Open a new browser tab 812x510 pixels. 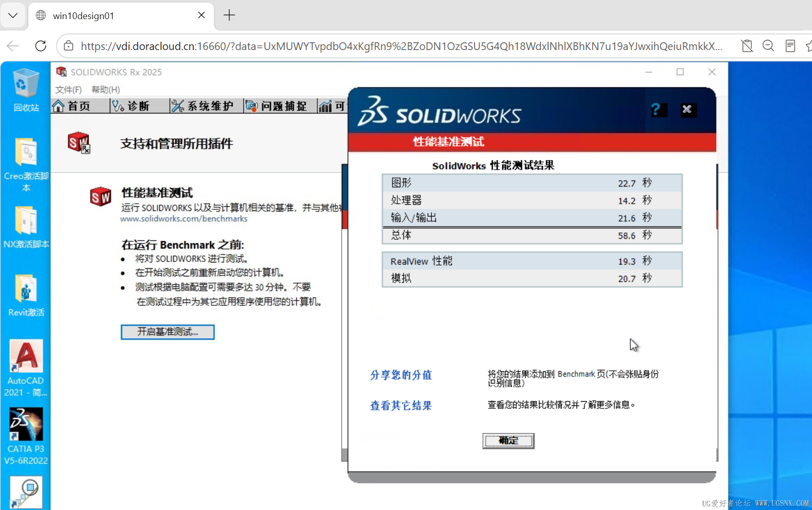[229, 15]
